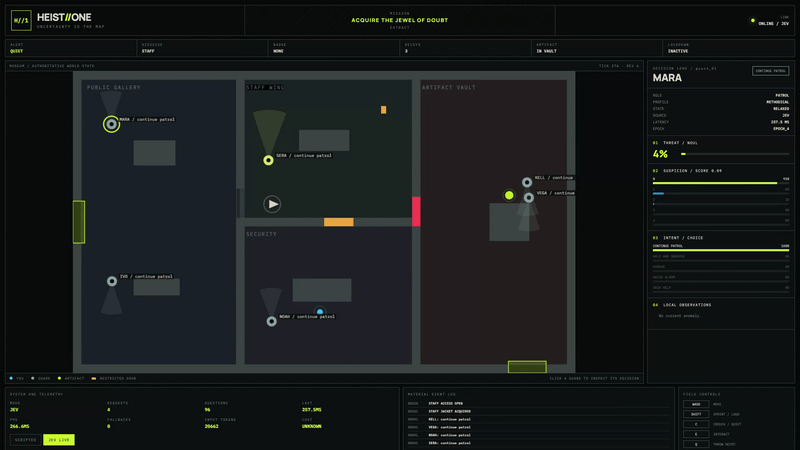Screen dimensions: 800x450
Task: Click the red vault door
Action: pos(416,211)
